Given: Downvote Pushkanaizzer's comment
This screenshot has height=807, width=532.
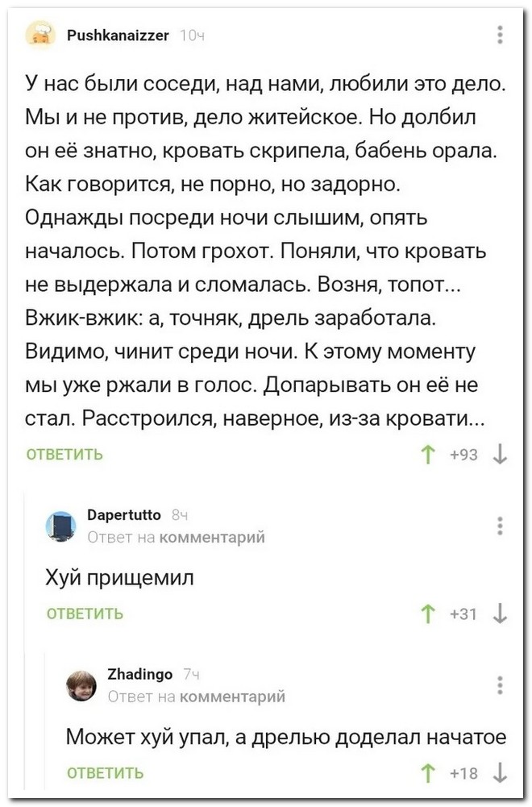Looking at the screenshot, I should click(501, 454).
